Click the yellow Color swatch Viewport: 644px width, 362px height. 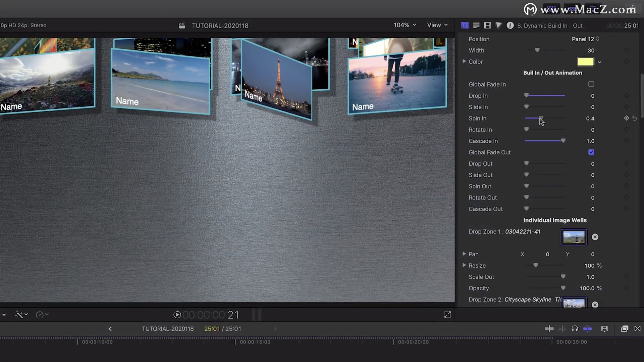(586, 62)
